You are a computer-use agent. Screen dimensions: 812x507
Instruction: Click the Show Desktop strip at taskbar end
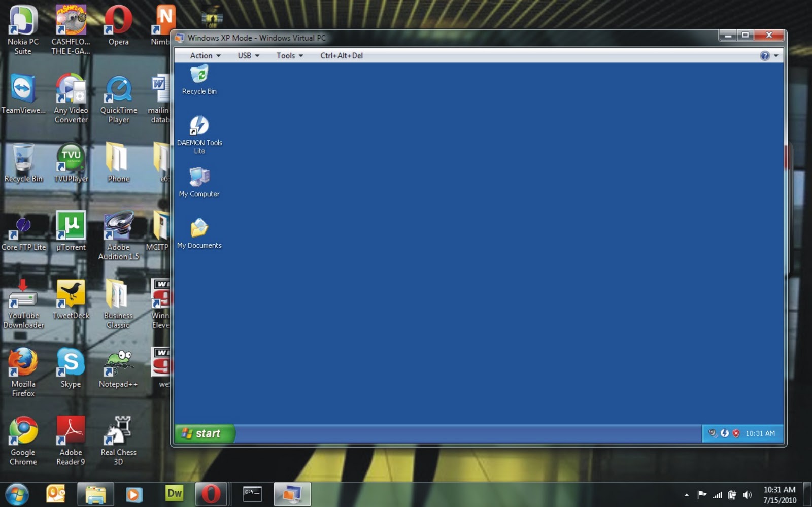(807, 494)
